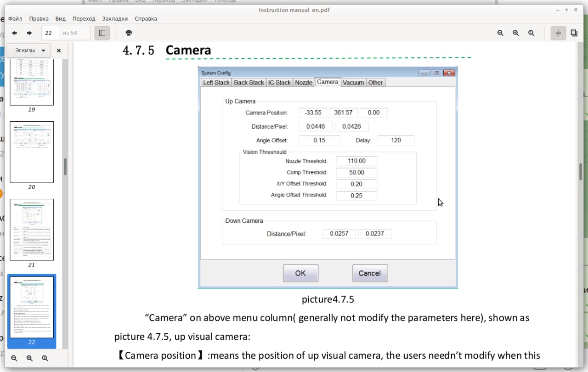Reset zoom with the main toolbar magnifier
588x372 pixels.
point(531,33)
